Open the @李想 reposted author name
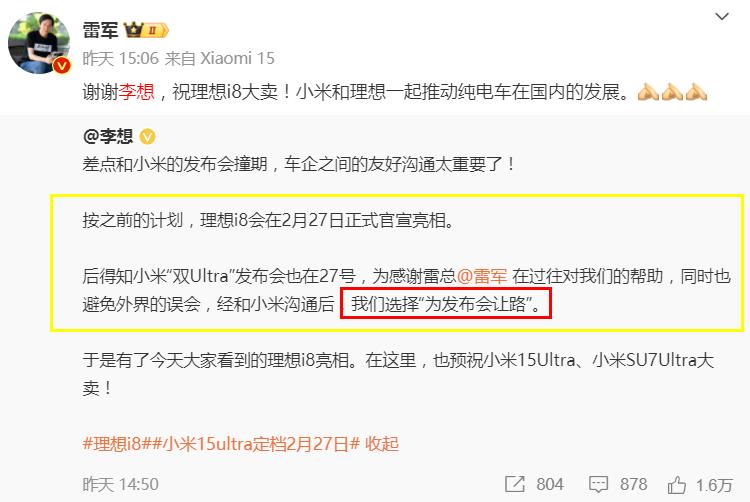The image size is (750, 502). coord(108,137)
